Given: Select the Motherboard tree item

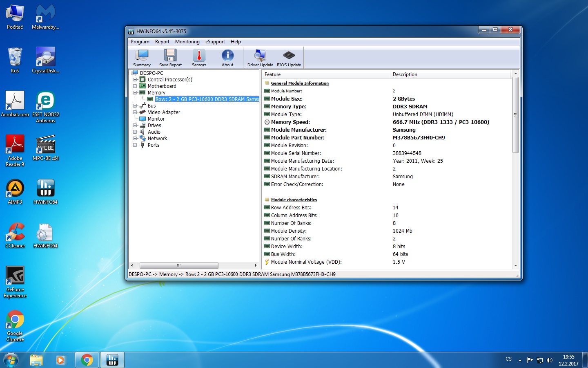Looking at the screenshot, I should coord(162,86).
